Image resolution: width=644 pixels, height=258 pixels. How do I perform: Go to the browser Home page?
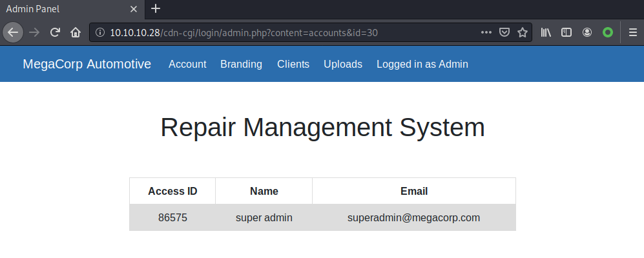tap(76, 32)
